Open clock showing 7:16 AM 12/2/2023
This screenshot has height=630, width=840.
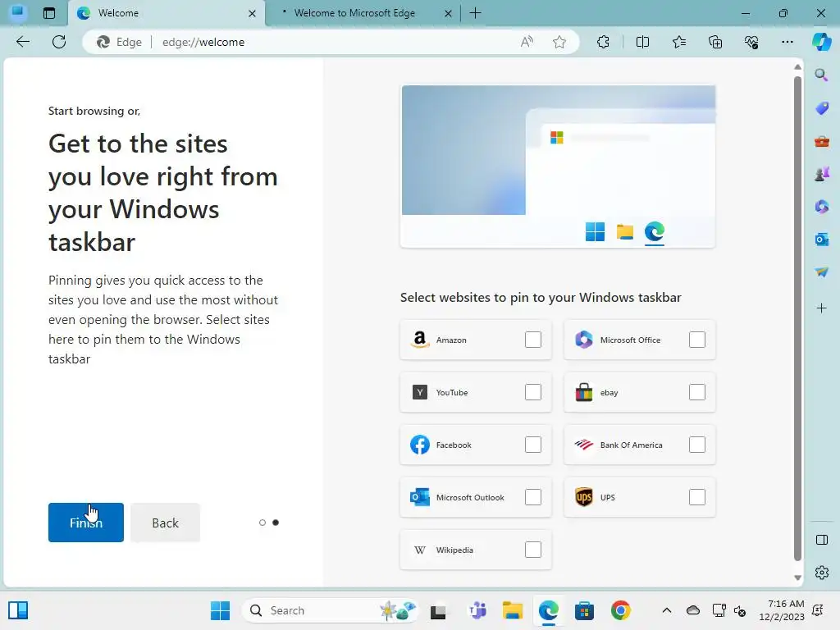[782, 610]
